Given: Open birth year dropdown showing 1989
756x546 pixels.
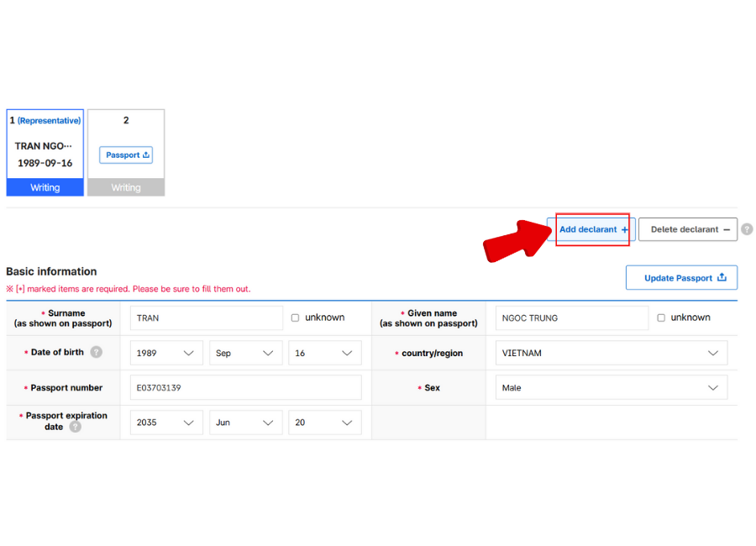Looking at the screenshot, I should pyautogui.click(x=166, y=353).
